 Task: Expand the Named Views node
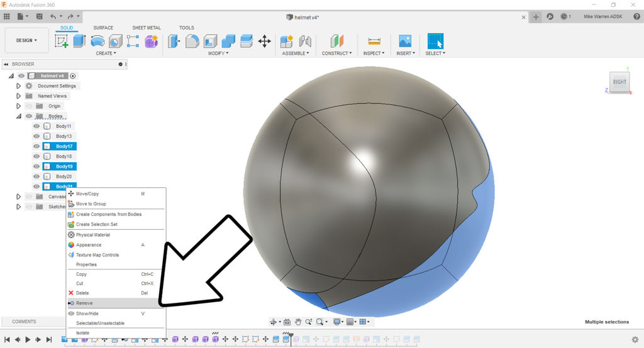coord(18,95)
